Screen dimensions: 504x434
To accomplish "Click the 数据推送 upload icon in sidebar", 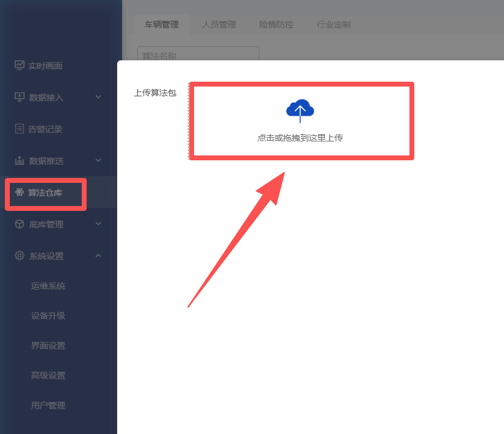I will pyautogui.click(x=20, y=160).
